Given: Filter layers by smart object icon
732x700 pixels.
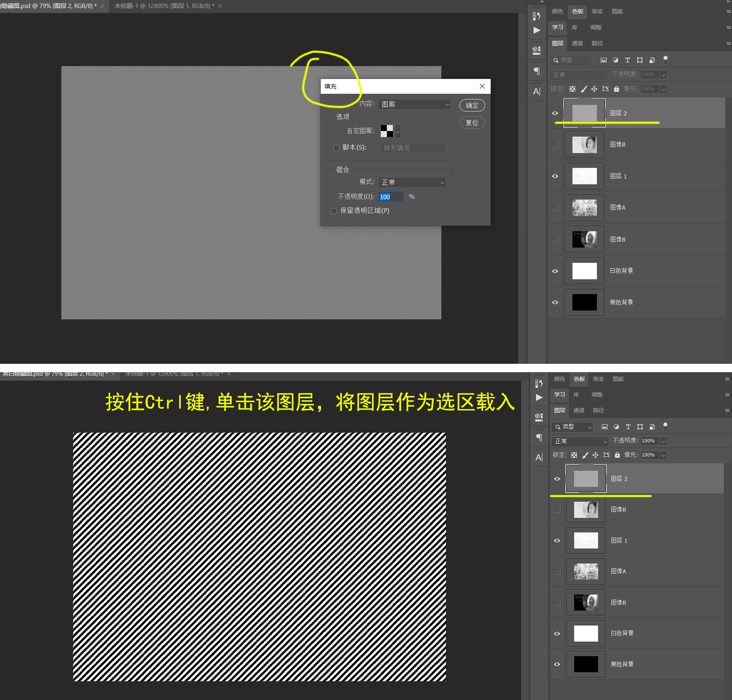Looking at the screenshot, I should [x=652, y=60].
